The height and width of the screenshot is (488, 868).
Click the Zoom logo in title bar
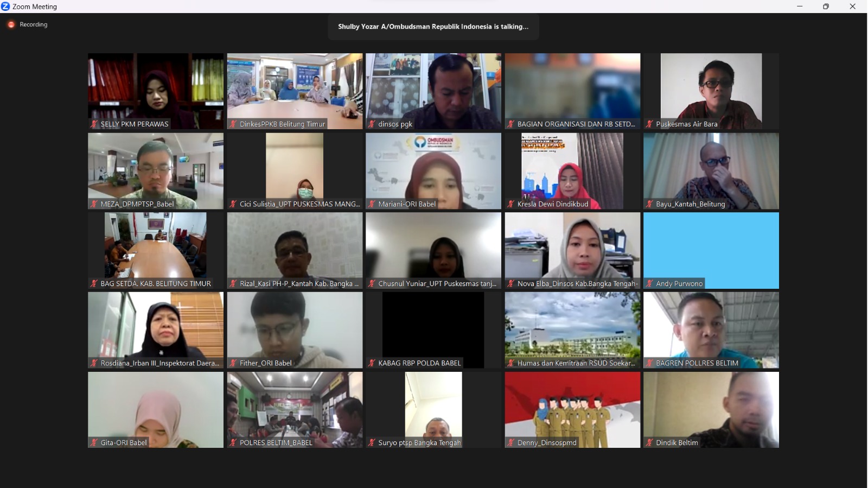pos(5,7)
